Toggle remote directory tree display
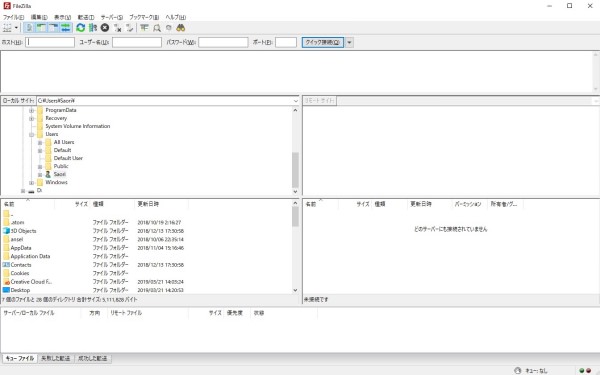 [x=53, y=28]
